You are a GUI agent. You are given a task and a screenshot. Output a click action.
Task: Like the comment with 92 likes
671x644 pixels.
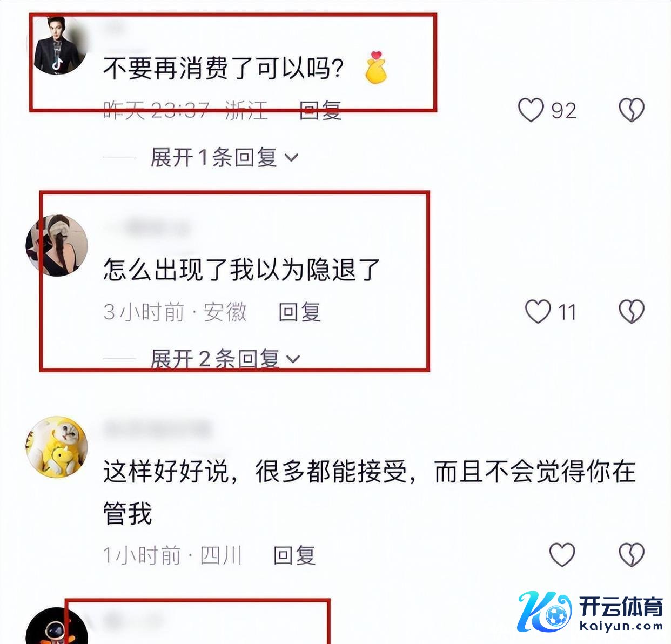[531, 110]
